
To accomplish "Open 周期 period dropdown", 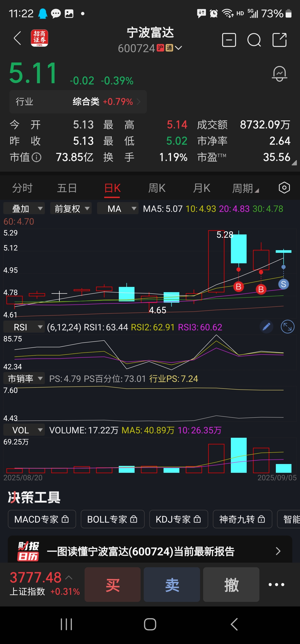I will pos(246,188).
